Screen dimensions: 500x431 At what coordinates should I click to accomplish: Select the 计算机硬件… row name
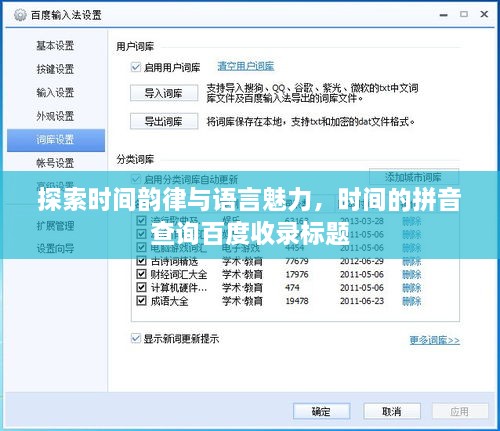(179, 288)
